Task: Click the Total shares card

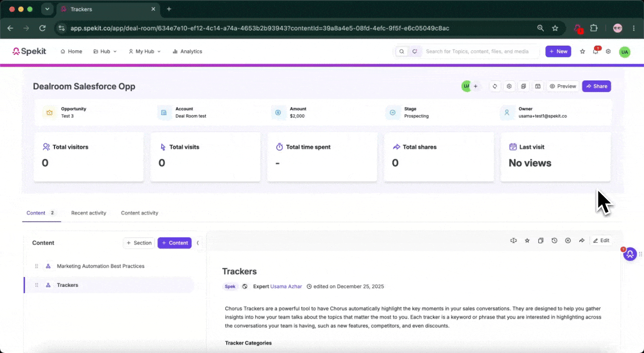Action: tap(438, 157)
